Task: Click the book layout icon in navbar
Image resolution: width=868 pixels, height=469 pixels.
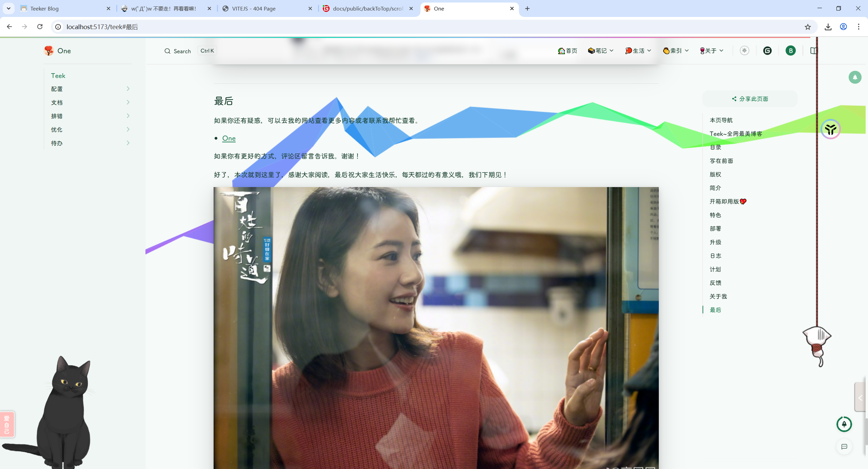Action: tap(814, 50)
